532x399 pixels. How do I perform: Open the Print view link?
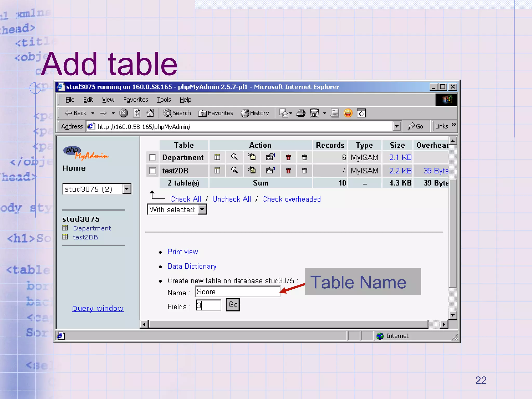[x=182, y=252]
